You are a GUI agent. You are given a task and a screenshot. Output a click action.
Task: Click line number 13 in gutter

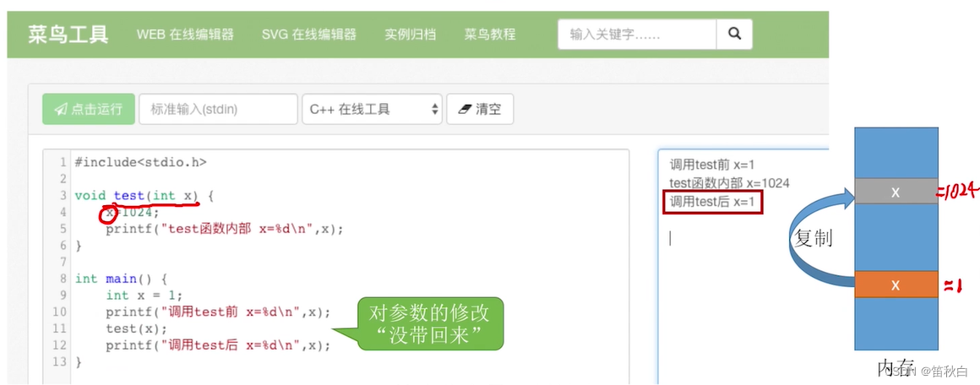pos(59,361)
